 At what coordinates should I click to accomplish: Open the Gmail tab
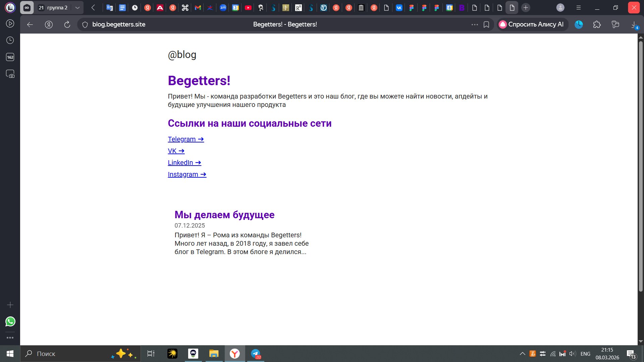(198, 8)
